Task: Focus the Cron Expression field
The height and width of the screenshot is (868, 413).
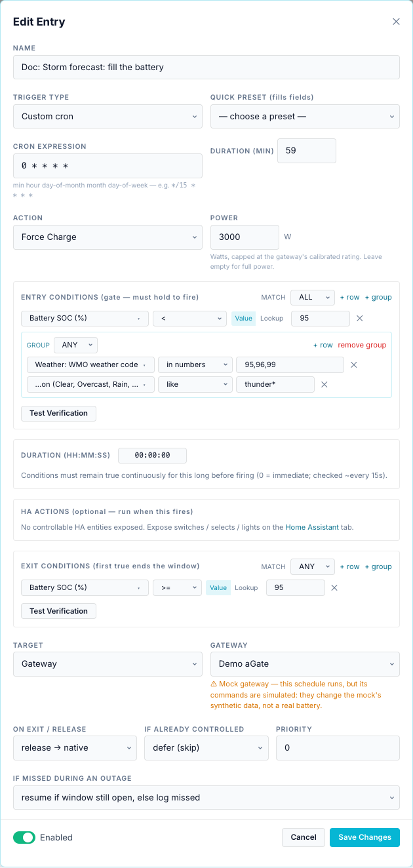Action: point(108,166)
